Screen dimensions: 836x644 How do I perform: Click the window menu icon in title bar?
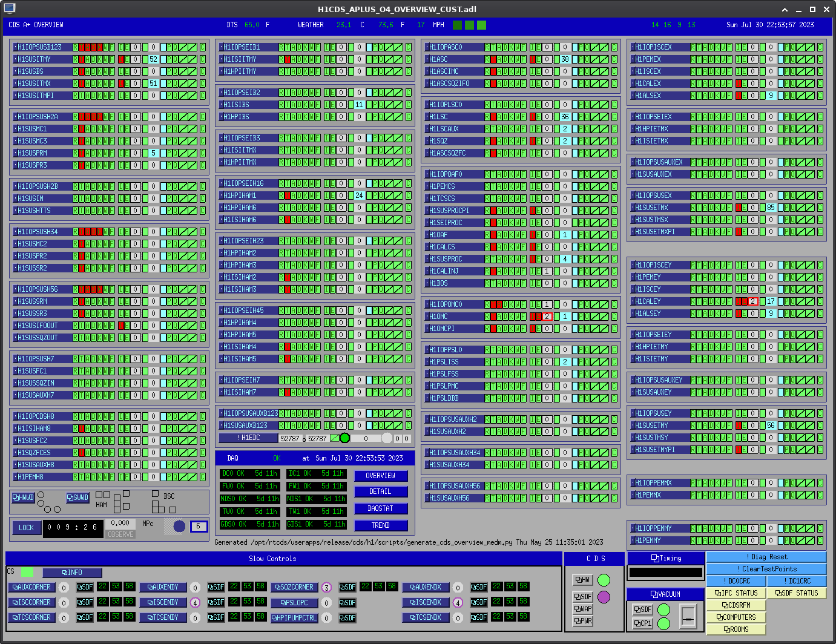tap(9, 8)
